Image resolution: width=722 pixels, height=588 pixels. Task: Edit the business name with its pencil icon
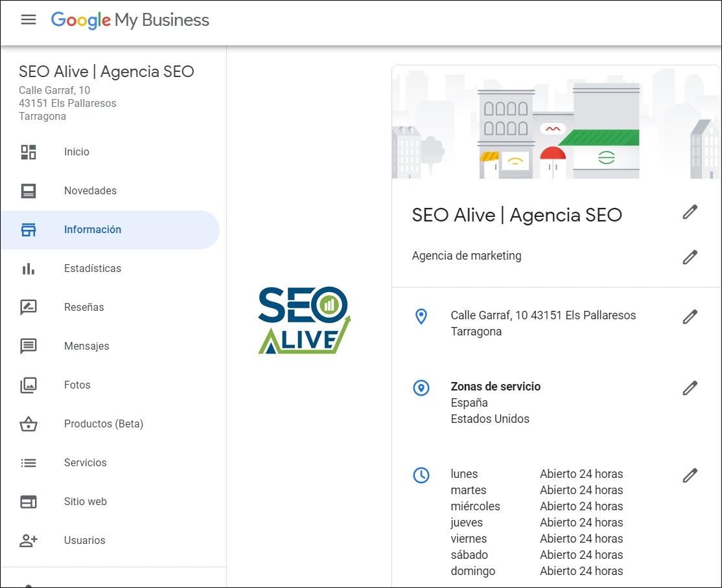(690, 212)
